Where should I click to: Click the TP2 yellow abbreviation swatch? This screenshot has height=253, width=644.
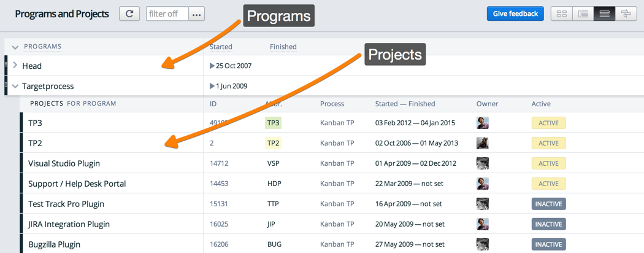(273, 143)
